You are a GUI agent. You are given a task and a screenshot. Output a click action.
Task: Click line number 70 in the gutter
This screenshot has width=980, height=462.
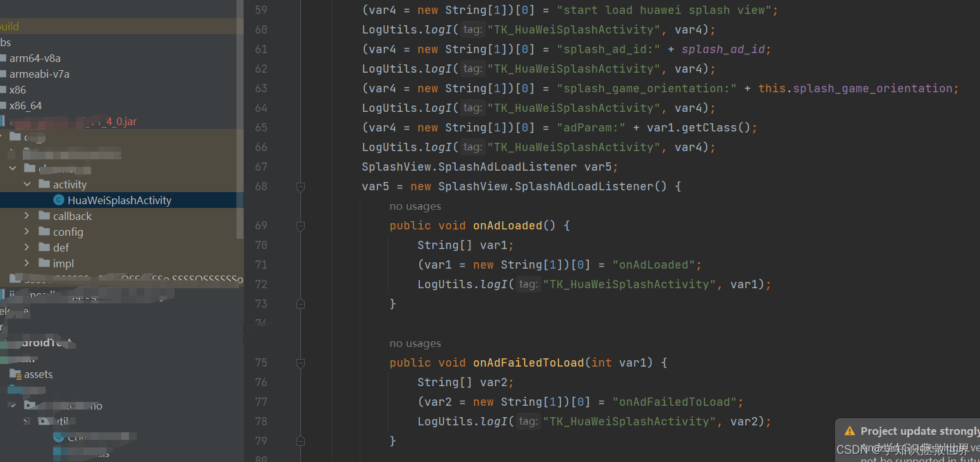tap(260, 245)
